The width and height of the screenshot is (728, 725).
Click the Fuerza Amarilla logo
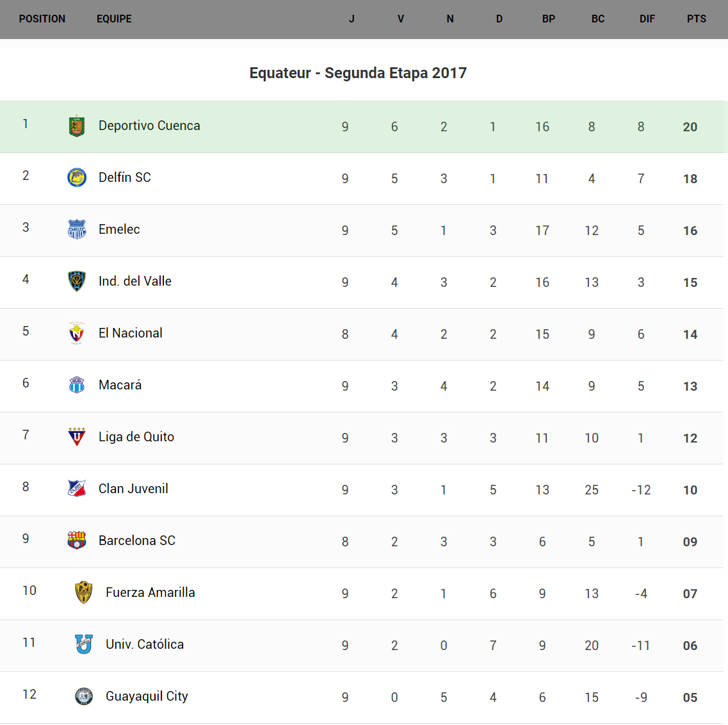tap(84, 592)
